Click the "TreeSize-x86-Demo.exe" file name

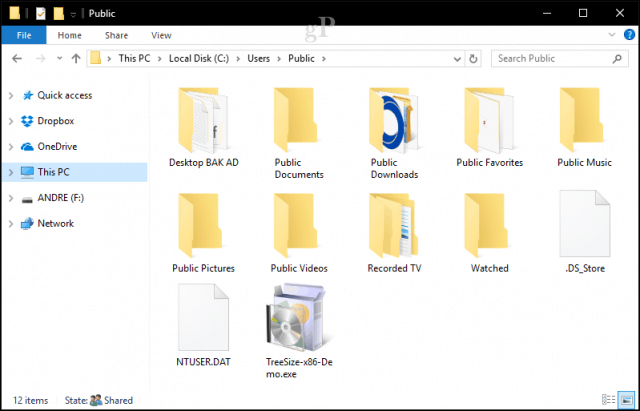click(x=299, y=368)
